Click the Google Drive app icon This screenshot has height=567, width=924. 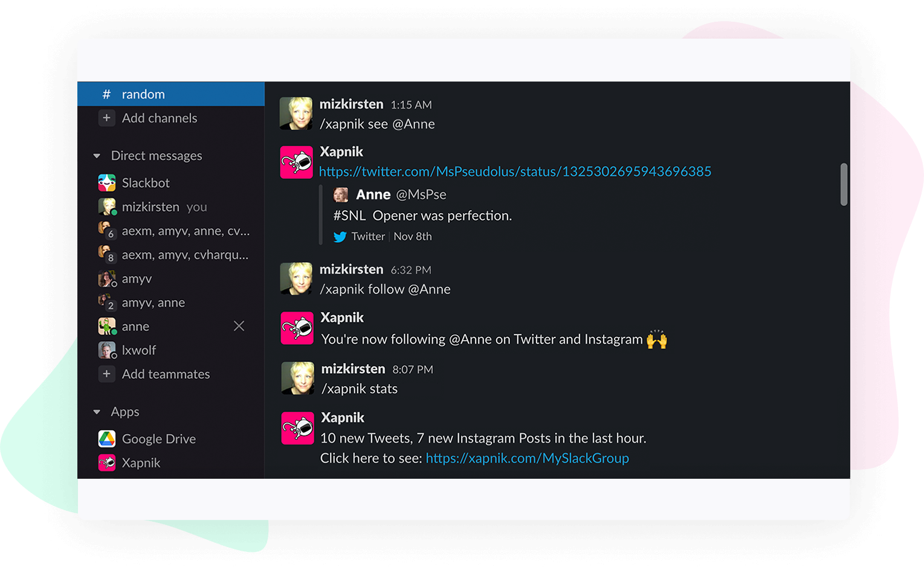[x=107, y=439]
